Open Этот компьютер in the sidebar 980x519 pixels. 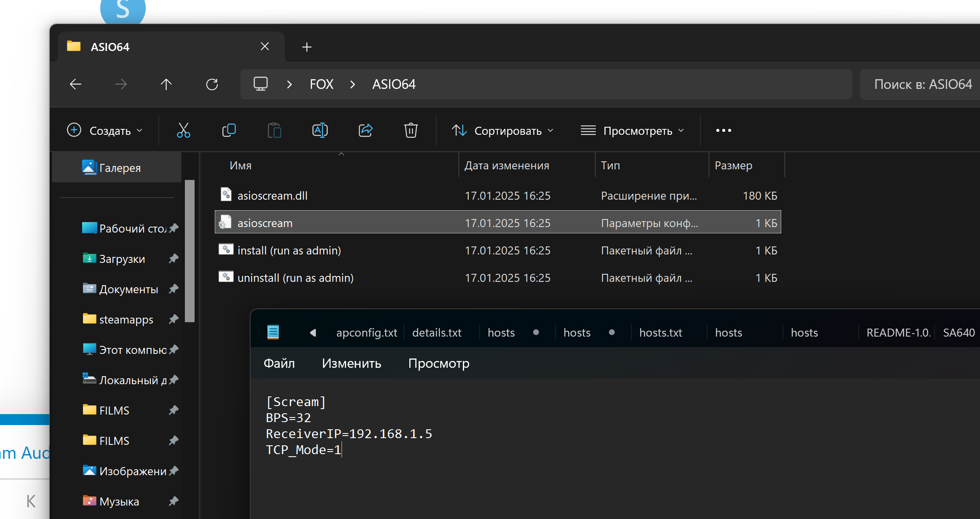point(125,350)
